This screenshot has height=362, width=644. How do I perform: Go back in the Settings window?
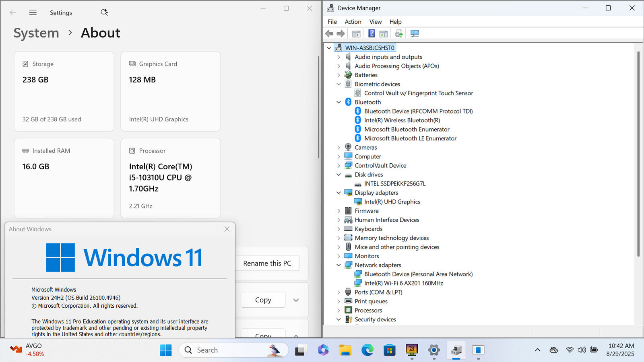point(12,12)
